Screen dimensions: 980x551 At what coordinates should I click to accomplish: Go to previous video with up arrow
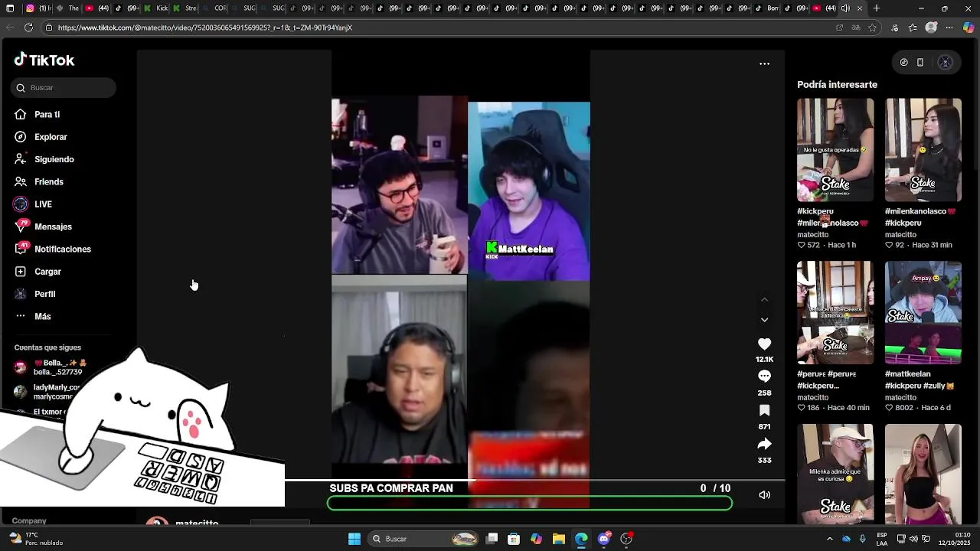coord(764,300)
